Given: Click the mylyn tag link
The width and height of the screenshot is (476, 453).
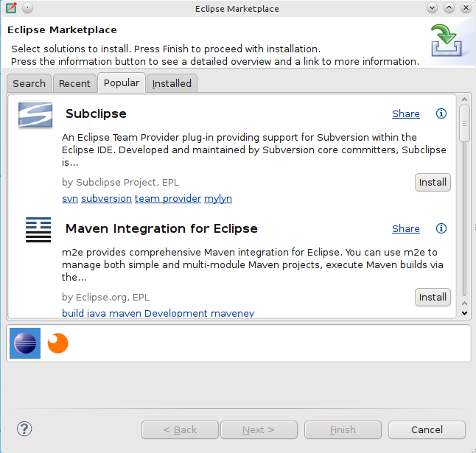Looking at the screenshot, I should (x=218, y=199).
